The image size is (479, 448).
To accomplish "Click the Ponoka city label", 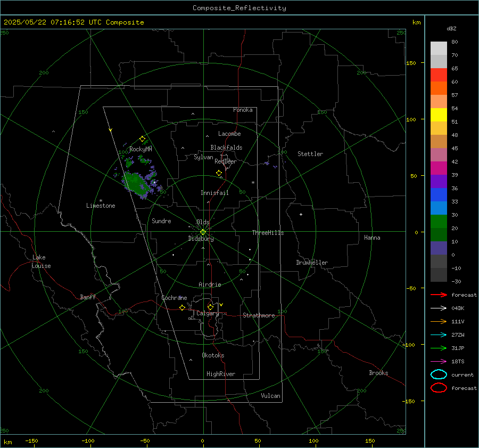I will pyautogui.click(x=243, y=110).
